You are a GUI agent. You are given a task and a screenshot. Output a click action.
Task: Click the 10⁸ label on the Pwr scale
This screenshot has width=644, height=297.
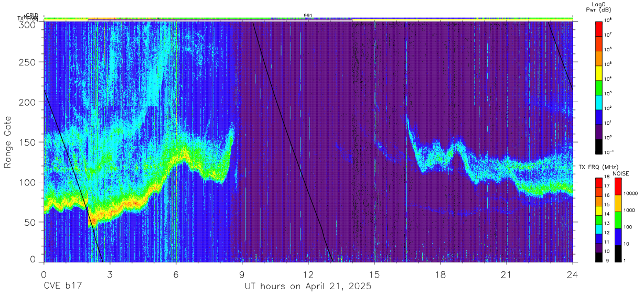(608, 20)
